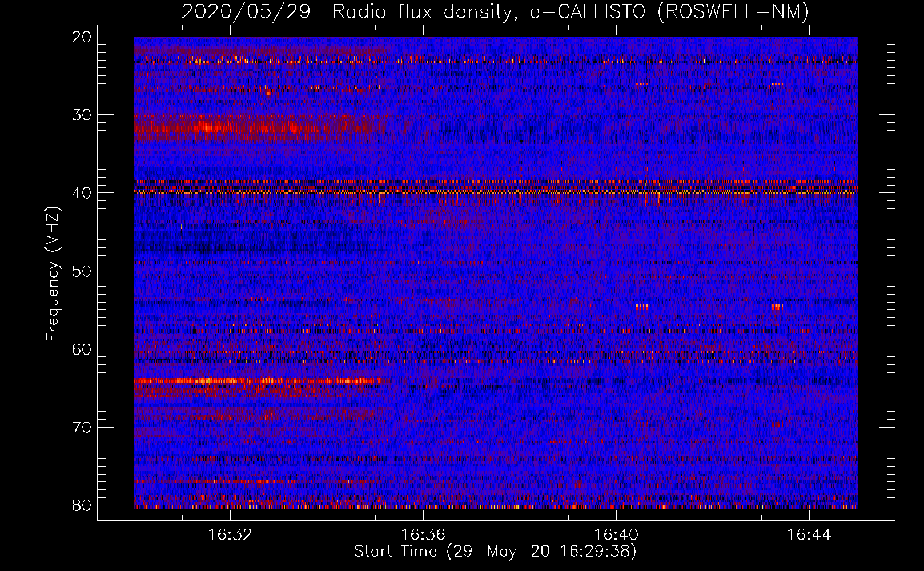Click the 16:40 time tick label
924x571 pixels.
pos(616,535)
